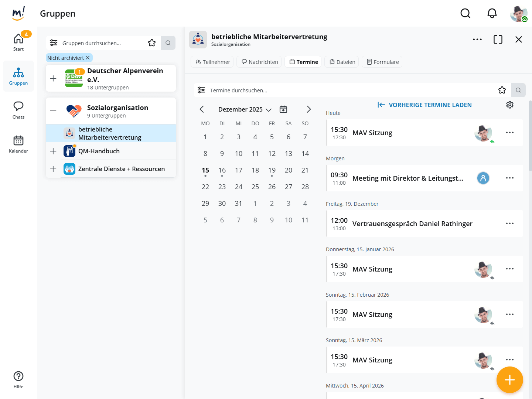
Task: Toggle favorites star in appointment search
Action: pyautogui.click(x=502, y=90)
